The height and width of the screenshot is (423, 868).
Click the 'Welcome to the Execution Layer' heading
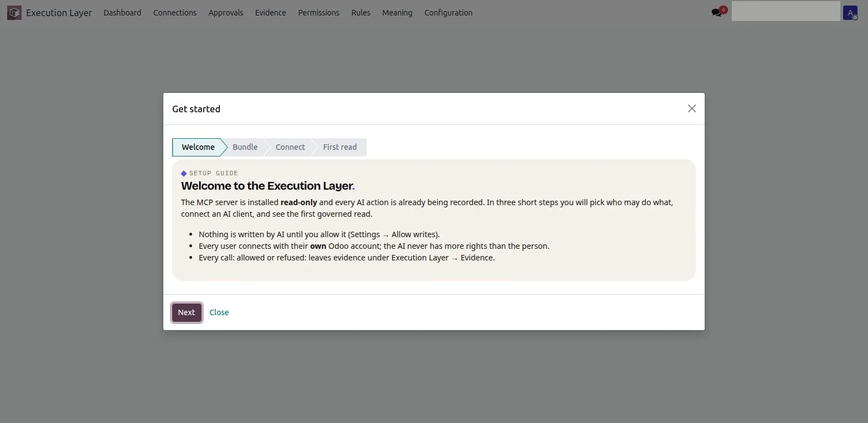point(268,186)
